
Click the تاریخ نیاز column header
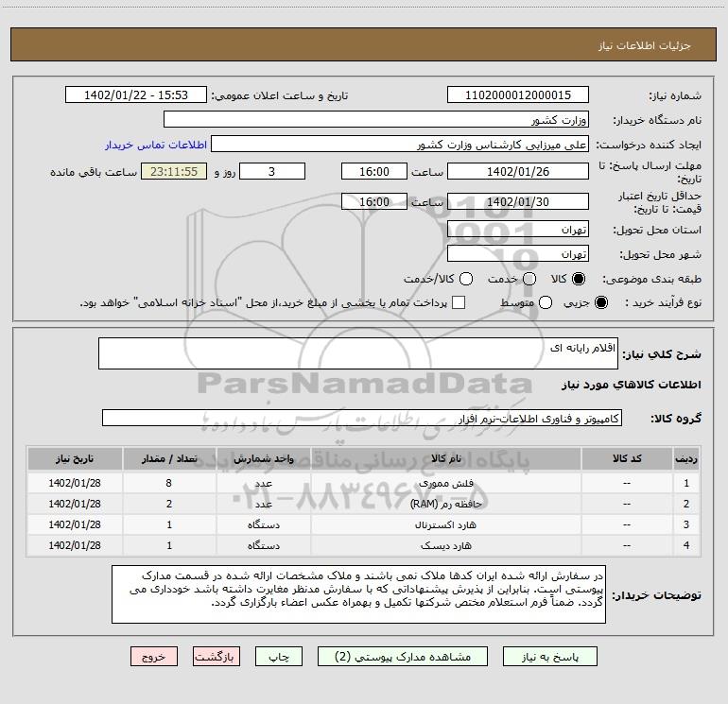pos(75,458)
